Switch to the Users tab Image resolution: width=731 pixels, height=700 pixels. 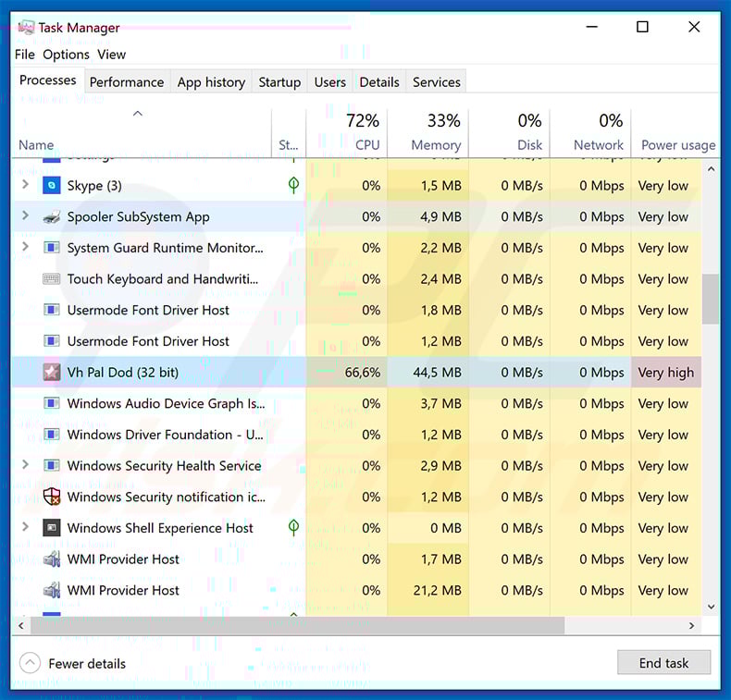(330, 82)
